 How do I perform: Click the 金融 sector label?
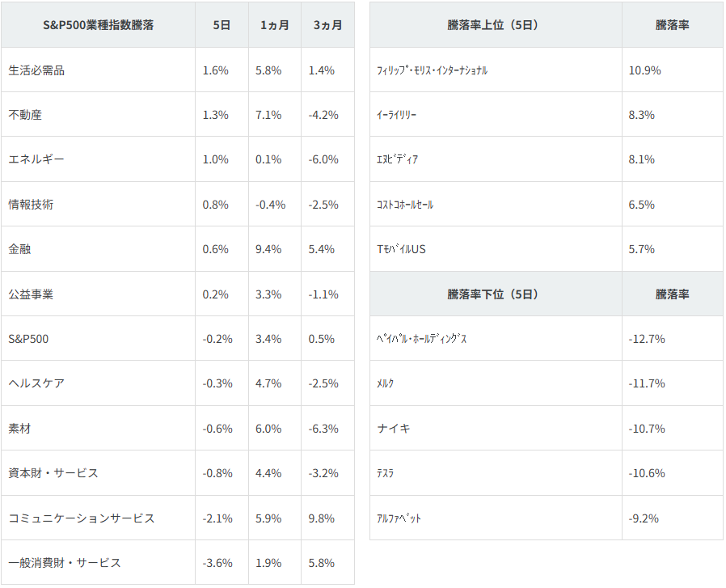click(x=19, y=249)
